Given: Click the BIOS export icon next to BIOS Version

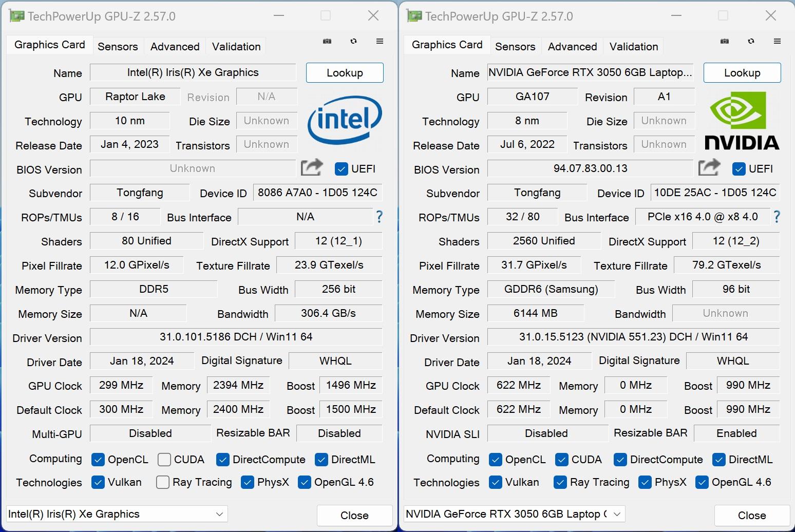Looking at the screenshot, I should coord(312,167).
